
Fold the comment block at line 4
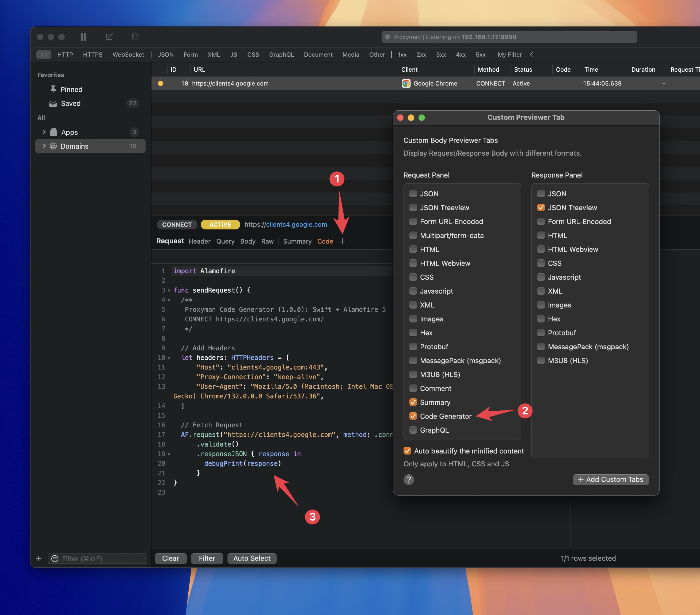point(169,300)
